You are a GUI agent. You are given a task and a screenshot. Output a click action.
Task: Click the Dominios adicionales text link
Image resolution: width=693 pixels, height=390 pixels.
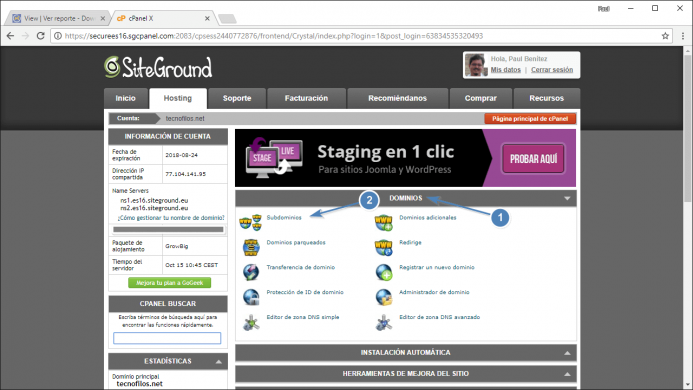(427, 218)
